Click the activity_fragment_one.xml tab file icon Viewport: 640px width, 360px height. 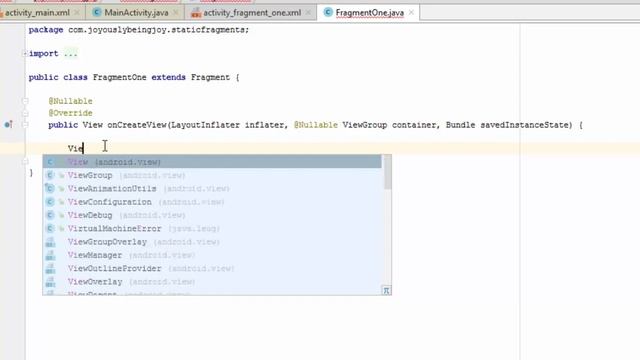pos(196,13)
